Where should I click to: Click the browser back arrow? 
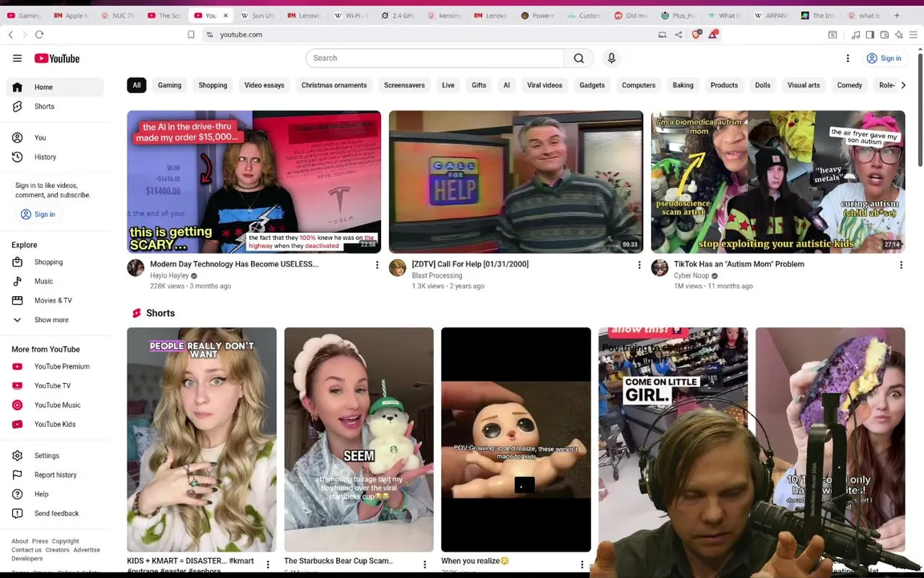(x=10, y=35)
